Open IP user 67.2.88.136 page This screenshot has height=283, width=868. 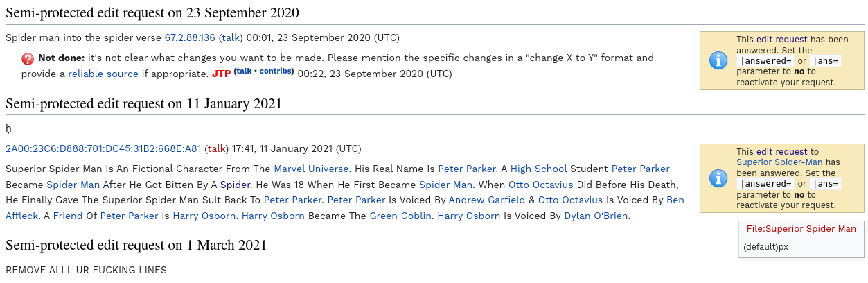point(189,37)
